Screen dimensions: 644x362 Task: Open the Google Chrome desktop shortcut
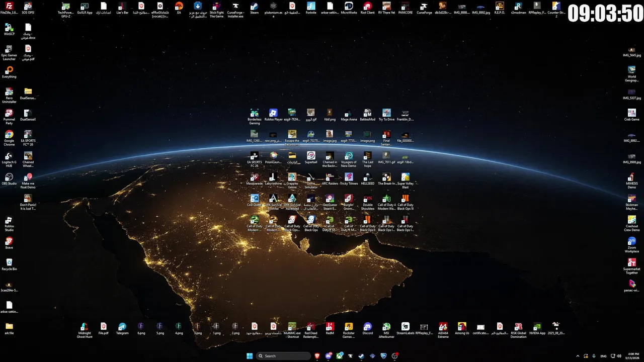(x=9, y=138)
